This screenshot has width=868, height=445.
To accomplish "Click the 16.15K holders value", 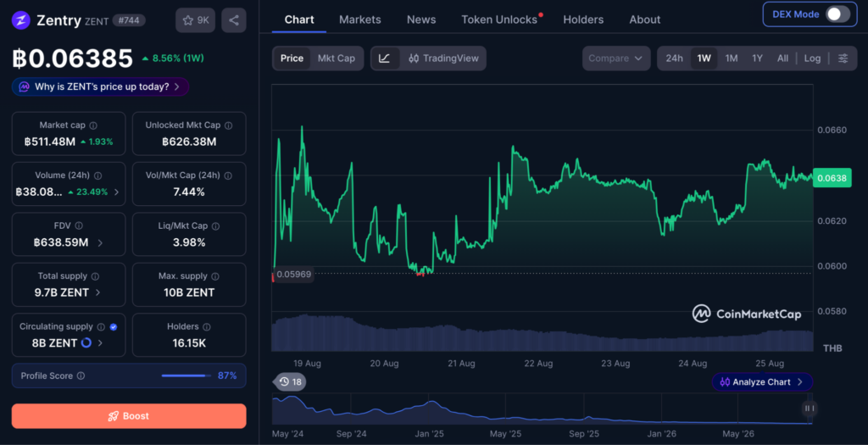I will (189, 343).
